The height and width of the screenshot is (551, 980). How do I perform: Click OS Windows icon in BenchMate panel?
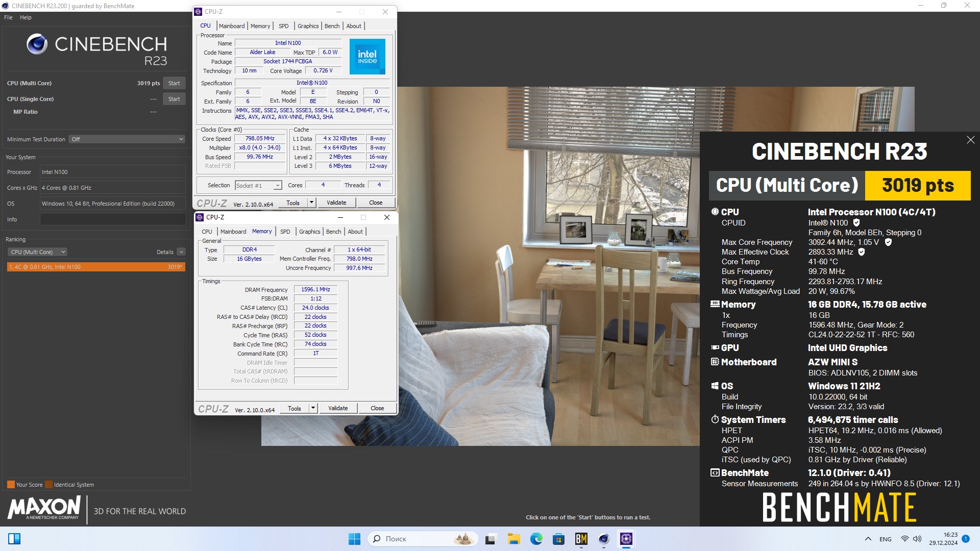coord(715,386)
